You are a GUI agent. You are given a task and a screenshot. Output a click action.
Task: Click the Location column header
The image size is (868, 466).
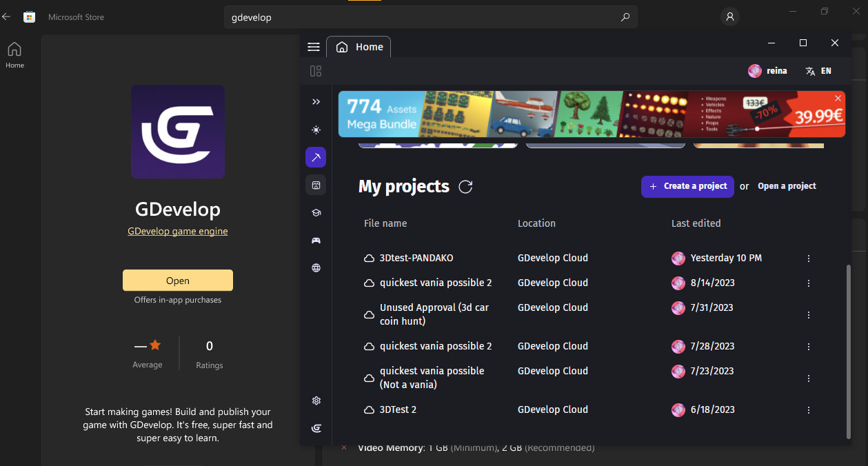[x=536, y=223]
